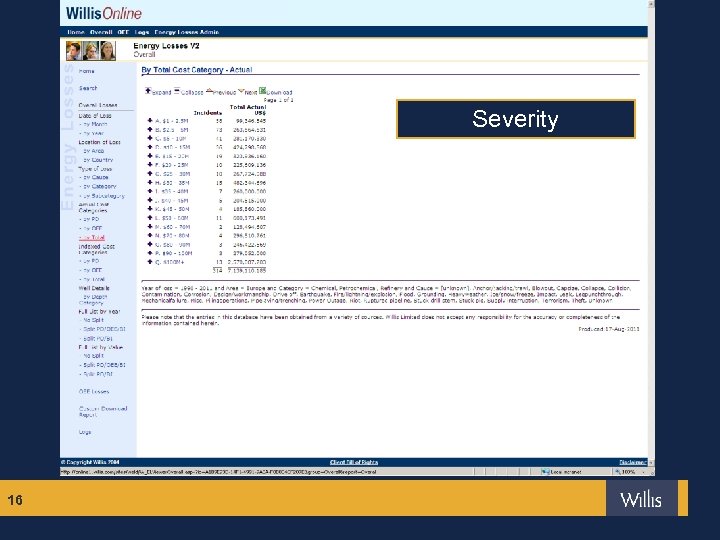Expand the D. $10 - 15M row

point(150,147)
